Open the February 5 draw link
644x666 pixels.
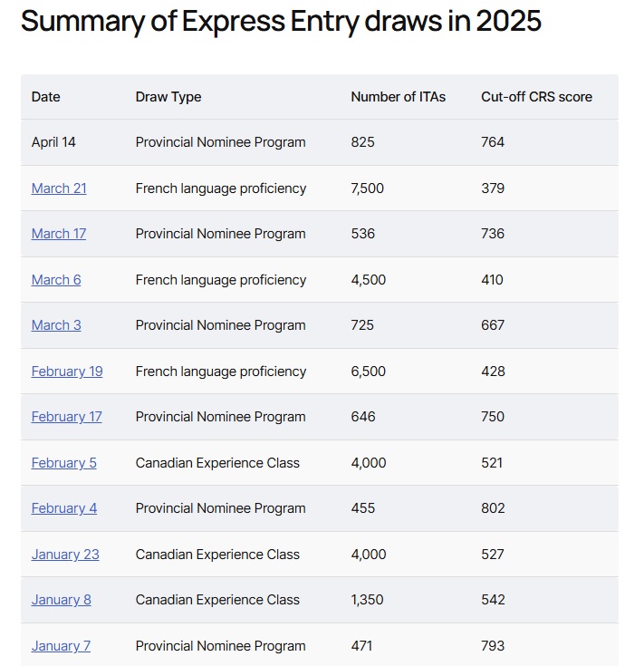[63, 463]
